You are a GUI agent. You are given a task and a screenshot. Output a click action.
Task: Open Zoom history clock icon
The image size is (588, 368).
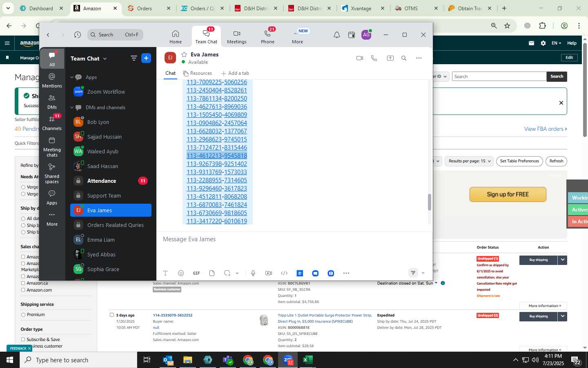pyautogui.click(x=78, y=35)
